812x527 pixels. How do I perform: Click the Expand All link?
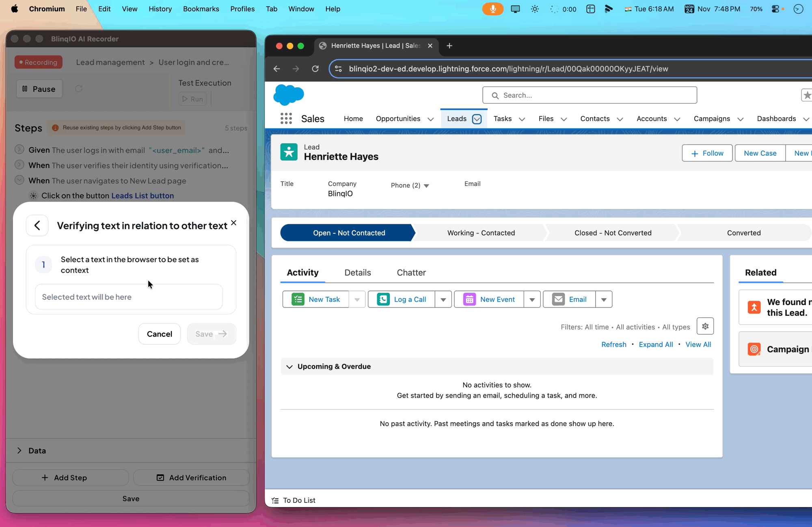655,344
